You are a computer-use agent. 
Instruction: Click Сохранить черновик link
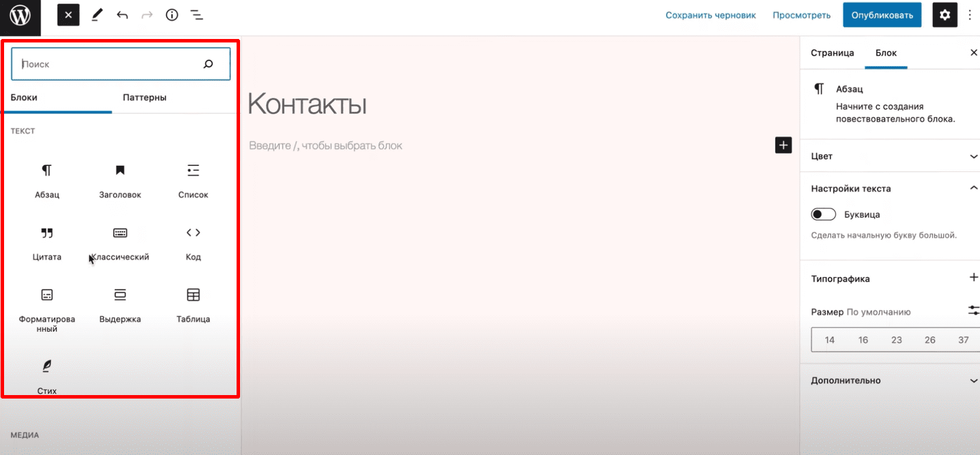pos(710,15)
